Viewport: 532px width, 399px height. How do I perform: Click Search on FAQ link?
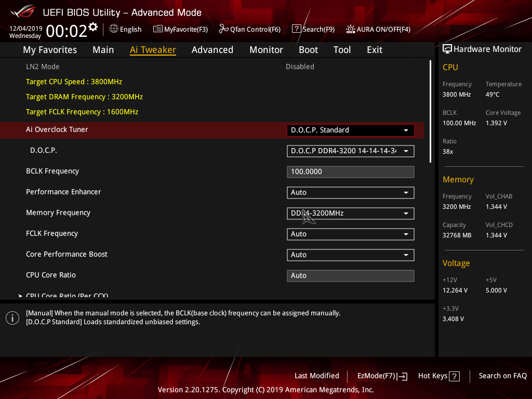click(x=502, y=376)
